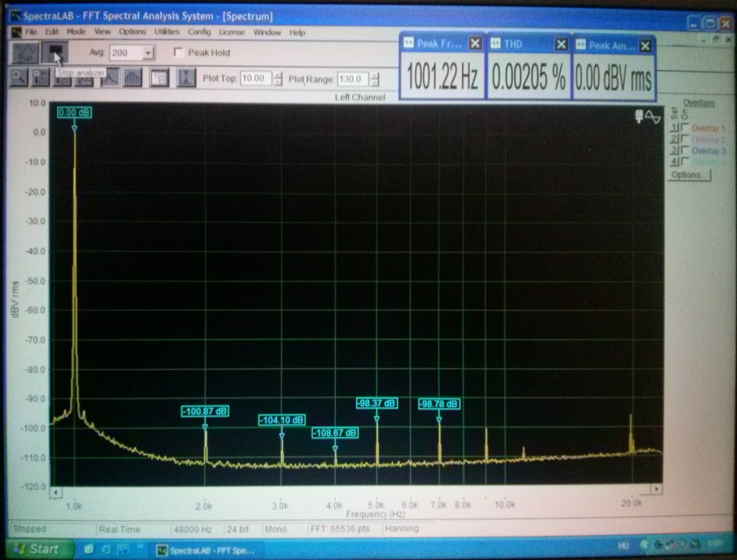Click the Plot Top input field
Image resolution: width=737 pixels, height=560 pixels.
pos(256,78)
